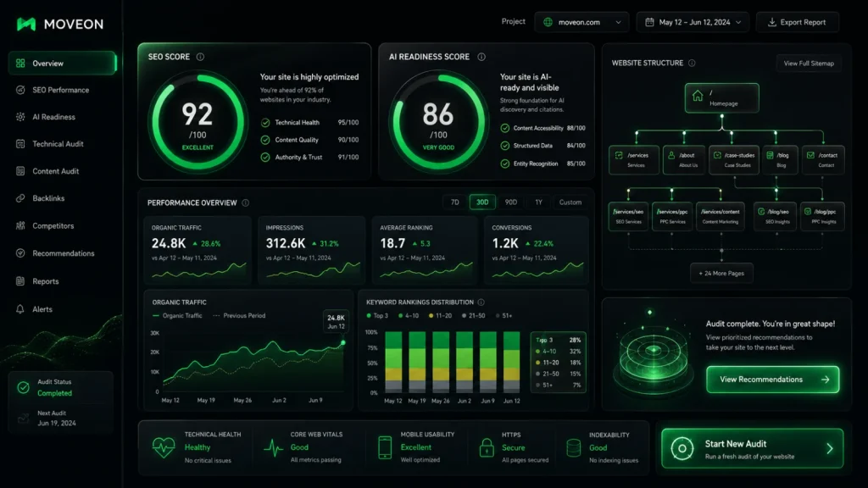Image resolution: width=868 pixels, height=488 pixels.
Task: Click the Indexability database icon
Action: (x=574, y=447)
